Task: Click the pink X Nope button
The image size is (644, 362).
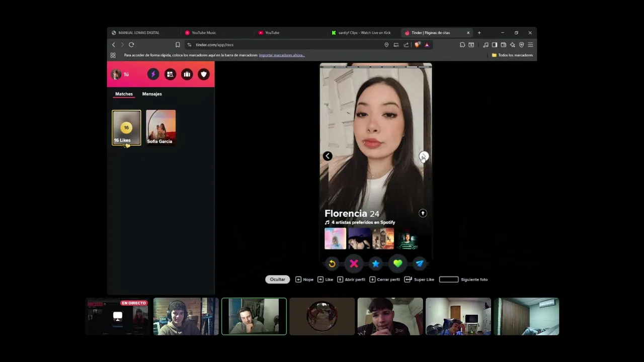Action: (x=354, y=263)
